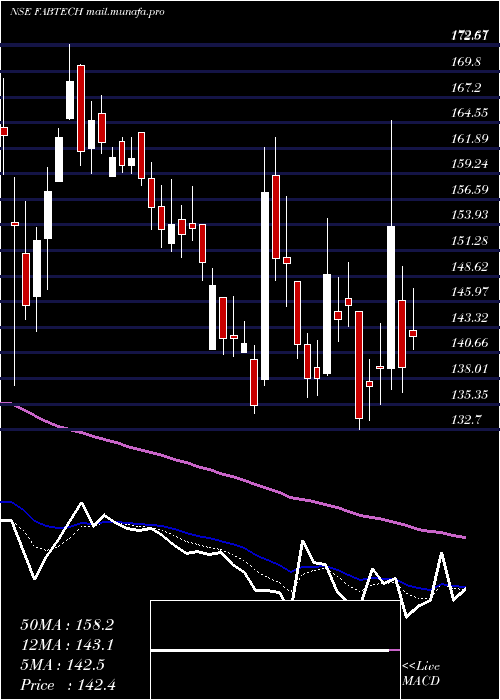Click the <<Live MACD label
This screenshot has width=500, height=700.
(x=421, y=674)
